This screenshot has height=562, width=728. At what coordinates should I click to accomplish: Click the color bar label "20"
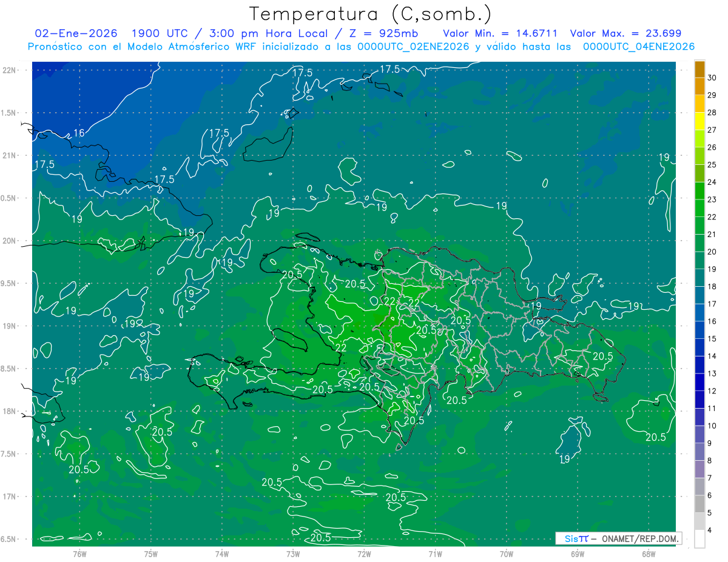point(712,252)
